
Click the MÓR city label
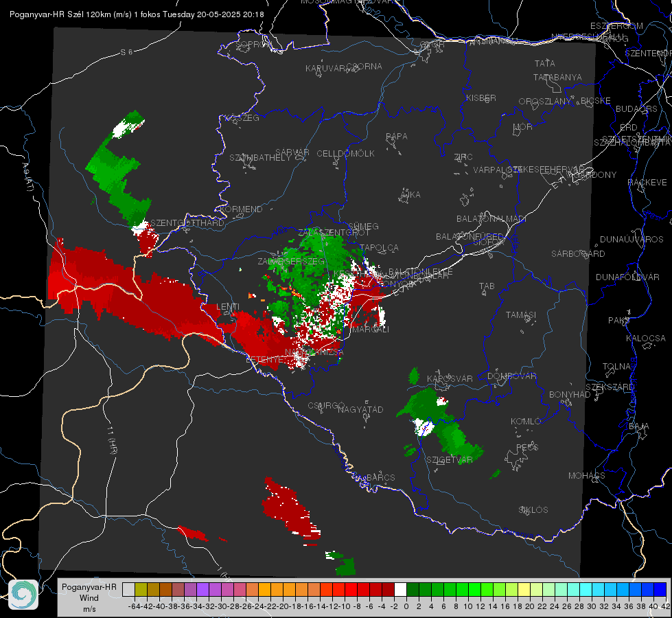pos(522,127)
